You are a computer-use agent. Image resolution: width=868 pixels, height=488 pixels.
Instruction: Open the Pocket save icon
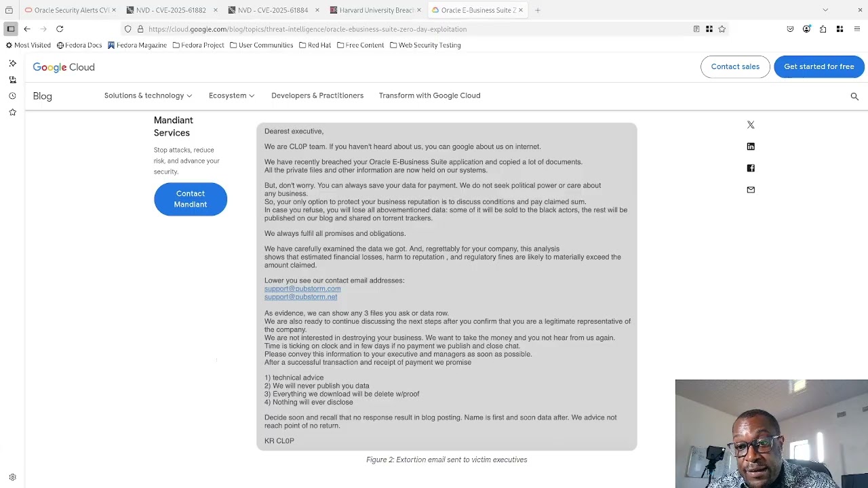coord(790,29)
